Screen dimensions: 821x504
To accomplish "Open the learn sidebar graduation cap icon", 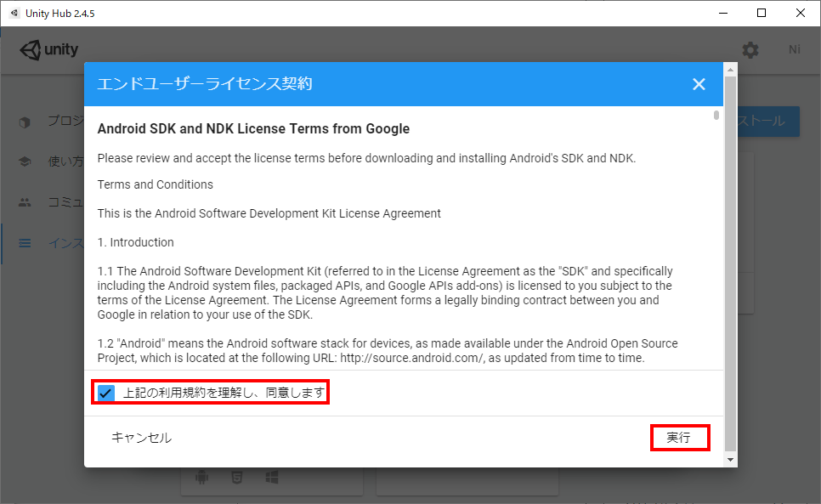I will click(x=25, y=161).
